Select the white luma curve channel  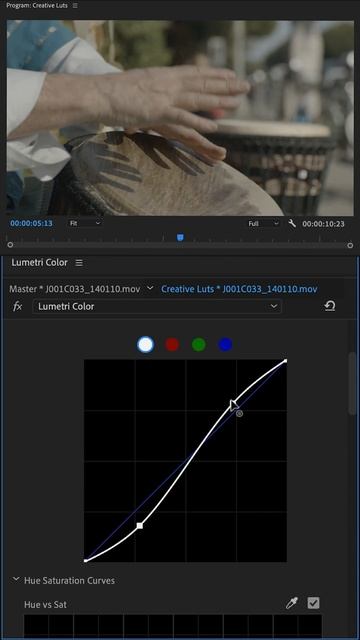click(x=145, y=344)
